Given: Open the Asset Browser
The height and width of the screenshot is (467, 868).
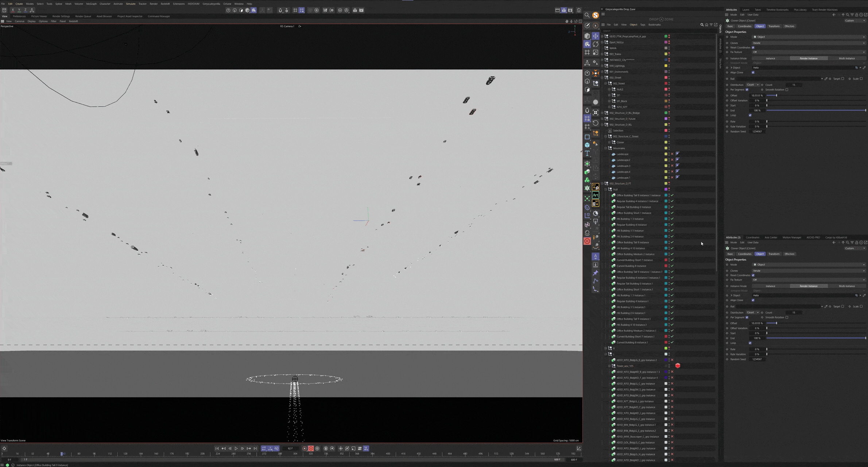Looking at the screenshot, I should click(x=104, y=16).
